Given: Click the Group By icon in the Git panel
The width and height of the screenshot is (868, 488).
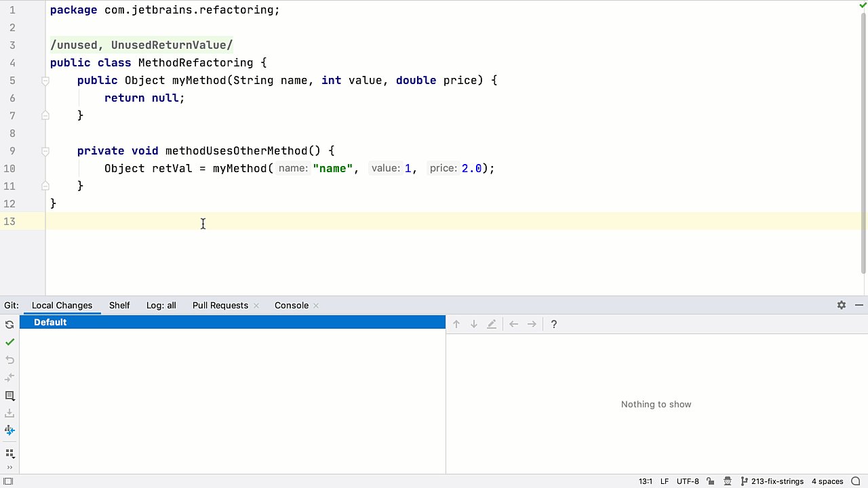Looking at the screenshot, I should point(9,453).
